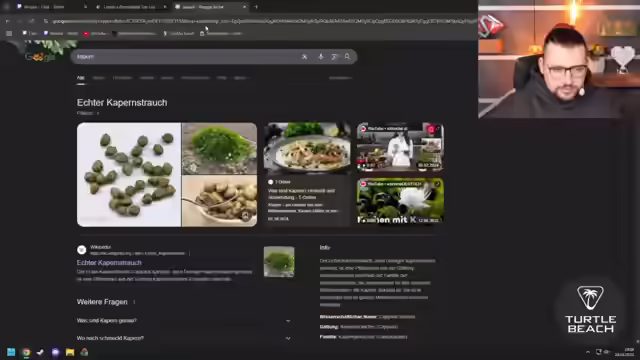Open the red YouTube bookmark

(95, 33)
